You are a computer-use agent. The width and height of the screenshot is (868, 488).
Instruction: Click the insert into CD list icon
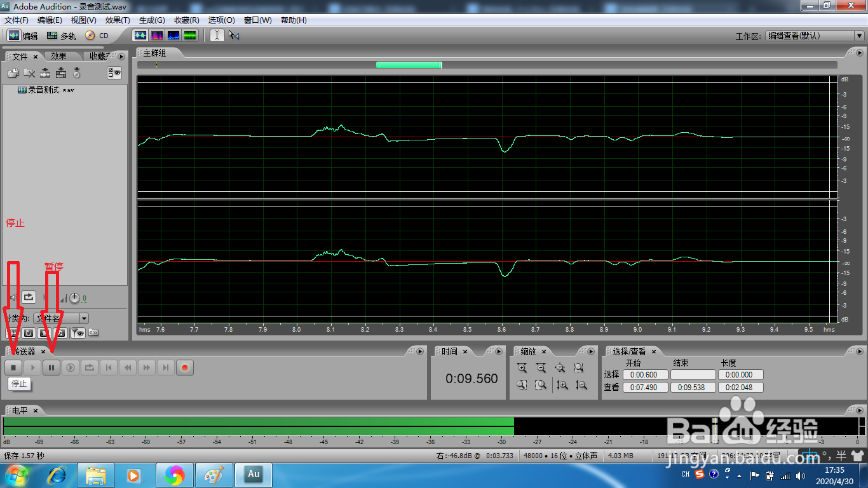point(77,73)
